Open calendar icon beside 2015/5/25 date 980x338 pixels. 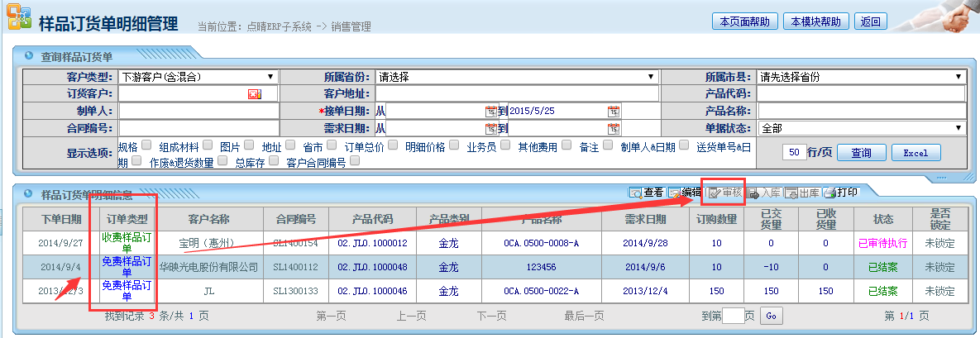614,111
